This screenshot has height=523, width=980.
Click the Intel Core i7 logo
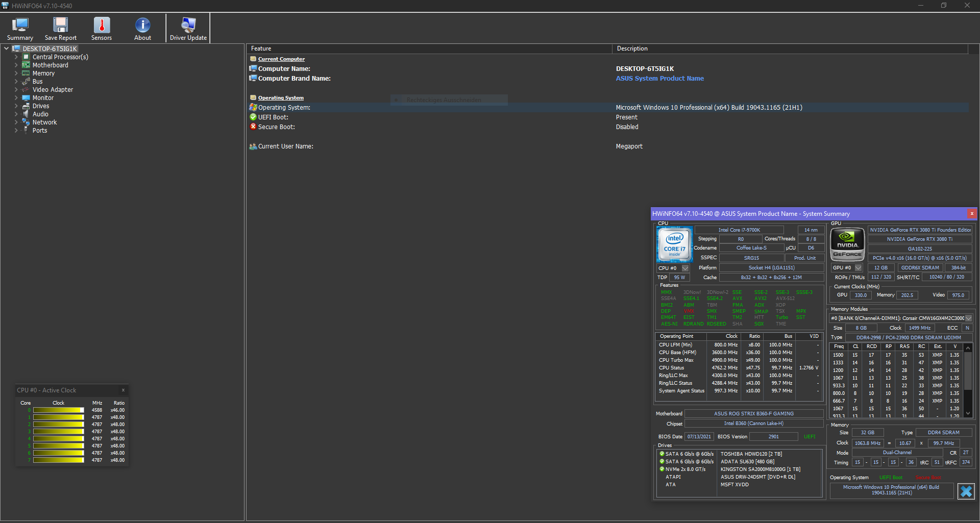pos(674,245)
